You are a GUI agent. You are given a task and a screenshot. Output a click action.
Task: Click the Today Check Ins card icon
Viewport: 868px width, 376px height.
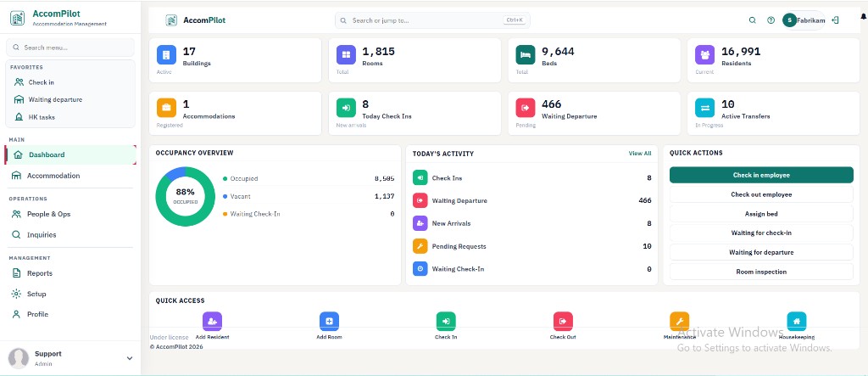click(346, 108)
